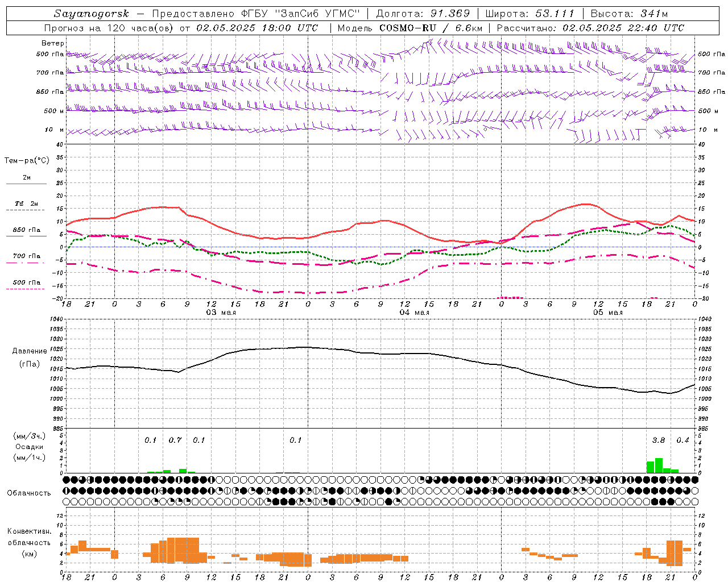This screenshot has width=728, height=582.
Task: Click the tallest orange convective cloud bar
Action: click(x=183, y=550)
